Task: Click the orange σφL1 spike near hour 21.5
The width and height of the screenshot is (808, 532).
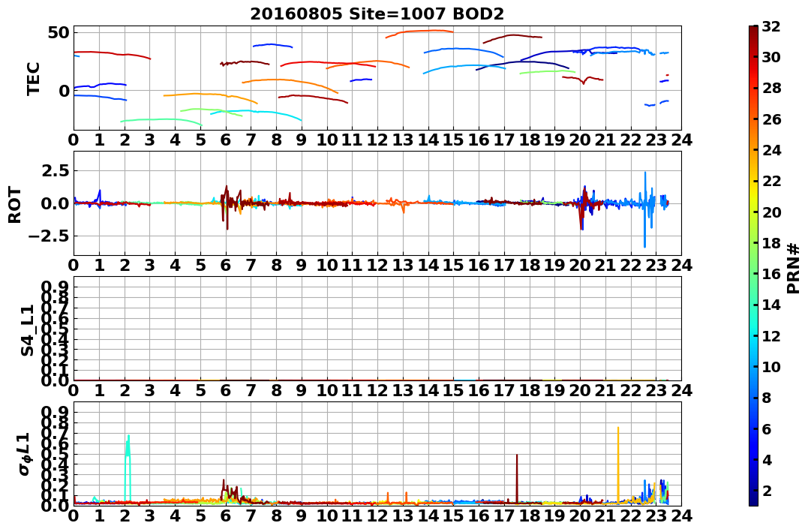Action: (618, 464)
